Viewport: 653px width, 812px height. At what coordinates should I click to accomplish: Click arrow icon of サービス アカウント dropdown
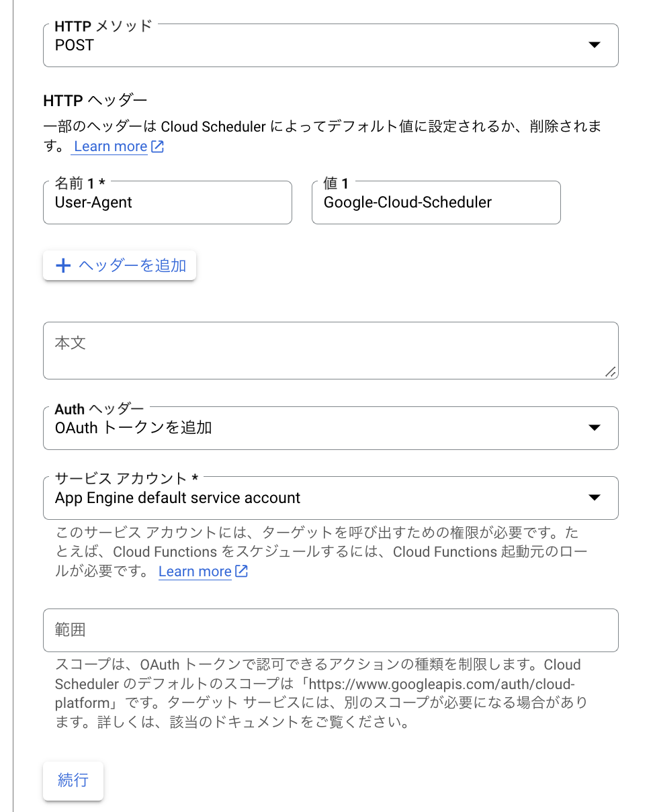pyautogui.click(x=594, y=498)
